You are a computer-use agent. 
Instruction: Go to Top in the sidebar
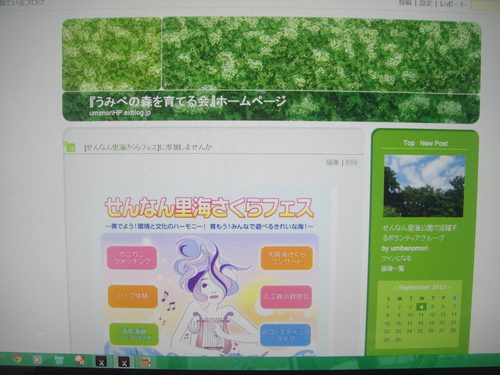pyautogui.click(x=409, y=143)
